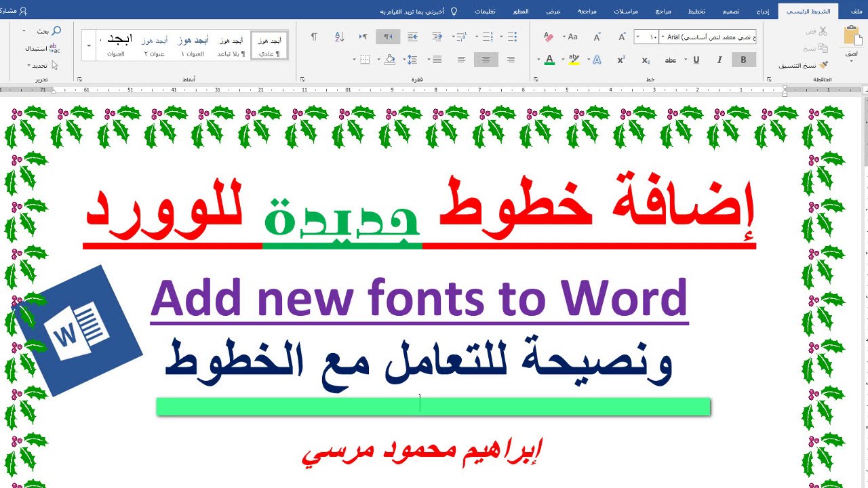868x488 pixels.
Task: Expand the Styles gallery
Action: coord(89,45)
